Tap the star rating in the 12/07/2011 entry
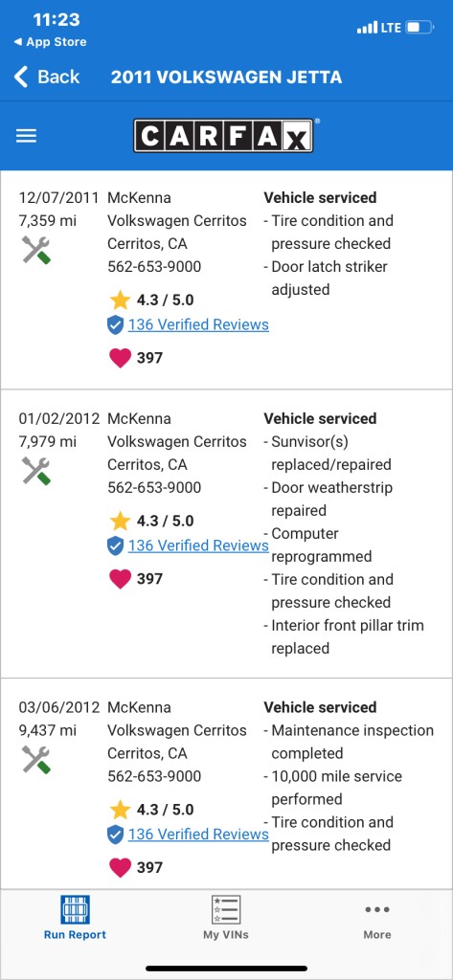 151,300
